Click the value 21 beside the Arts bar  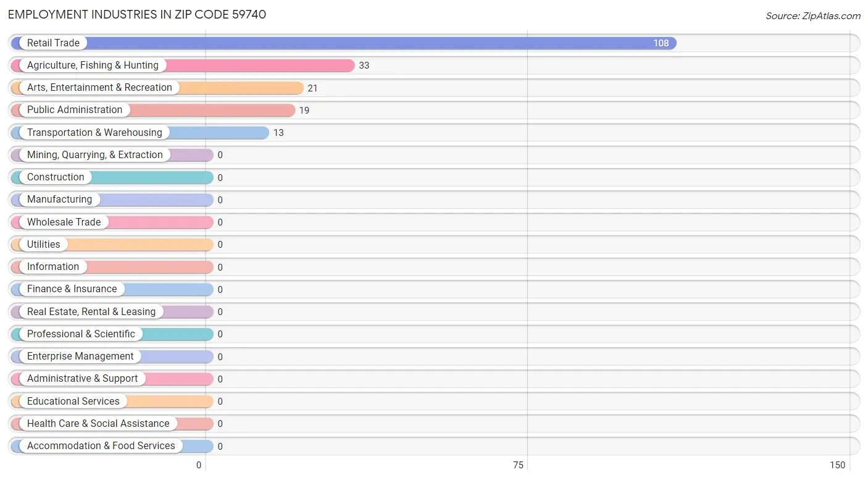tap(312, 88)
